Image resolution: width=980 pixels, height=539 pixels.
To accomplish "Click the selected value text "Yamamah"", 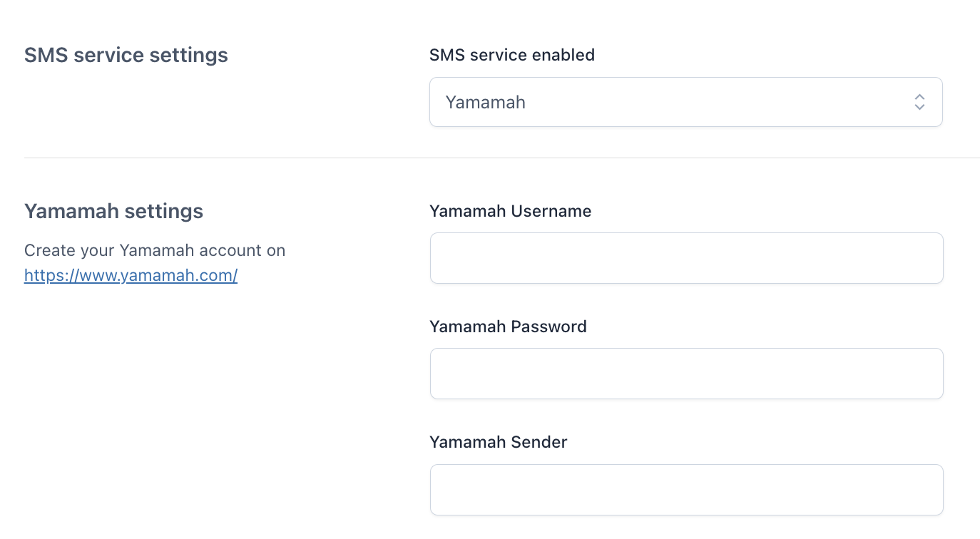I will [x=486, y=102].
